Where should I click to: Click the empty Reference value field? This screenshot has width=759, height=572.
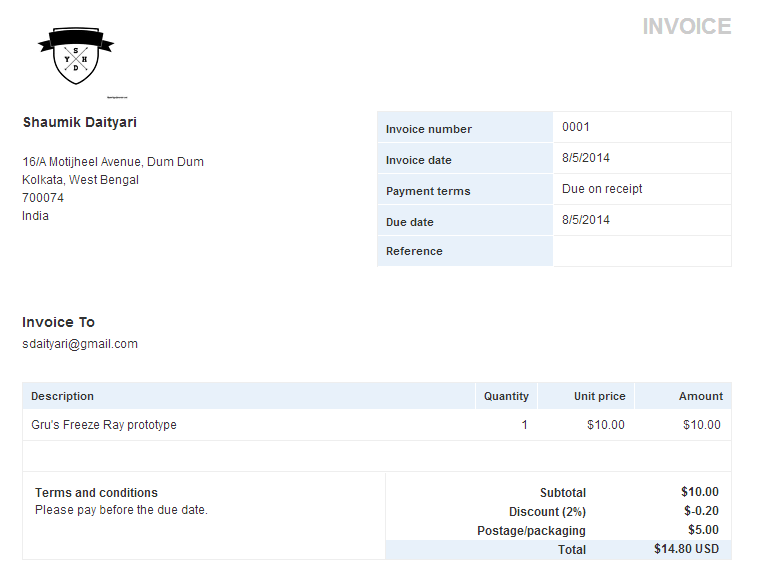point(641,251)
